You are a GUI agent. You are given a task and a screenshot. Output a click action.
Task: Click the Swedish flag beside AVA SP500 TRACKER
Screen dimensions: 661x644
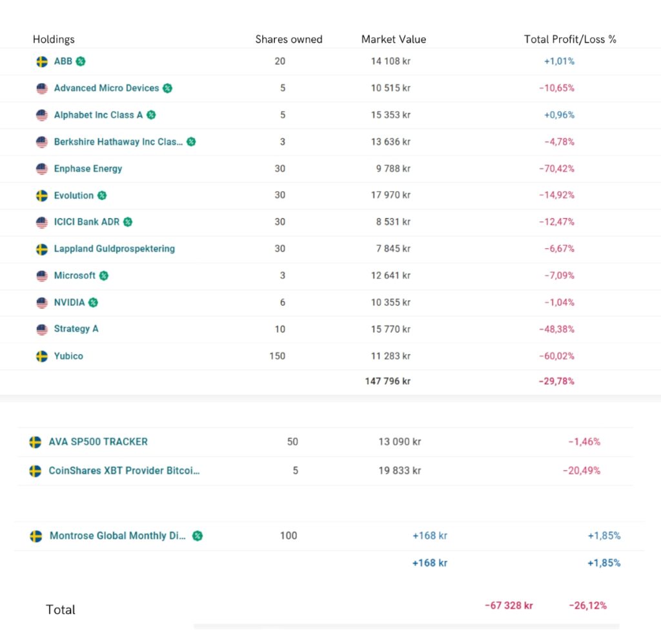click(36, 442)
